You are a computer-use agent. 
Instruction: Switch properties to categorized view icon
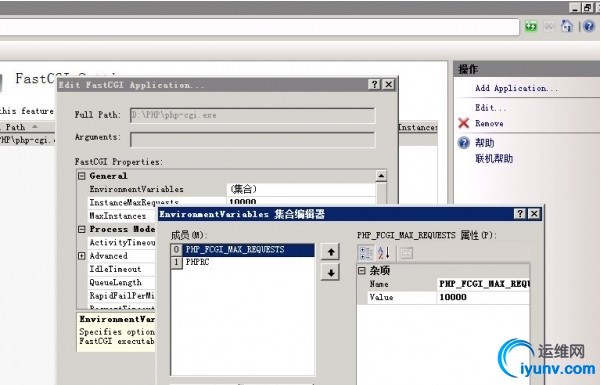coord(366,253)
